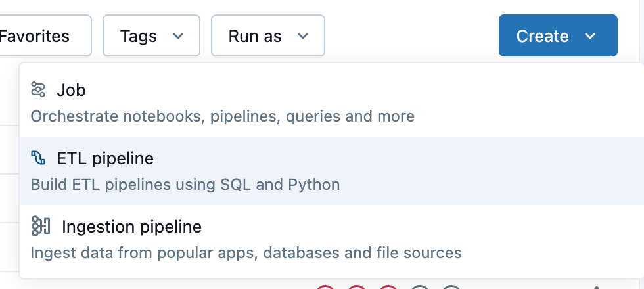Pick Ingestion pipeline from the menu
Screen dimensions: 644x289
[x=131, y=227]
